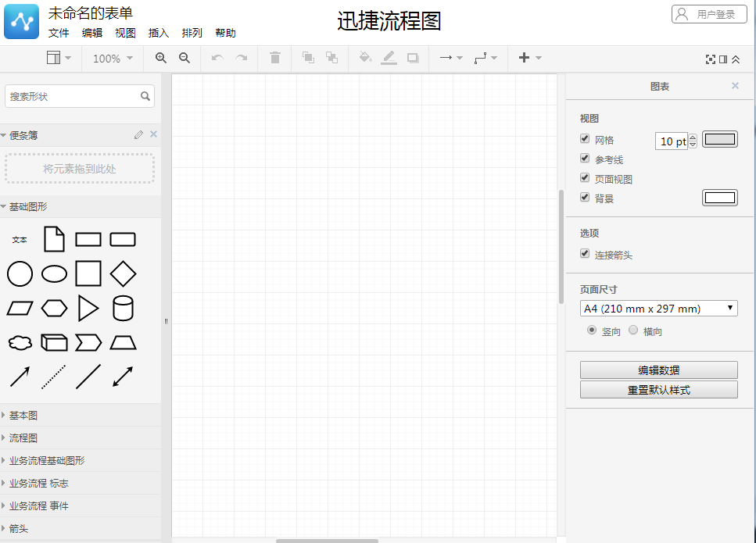Expand the 流程图 shapes section
The image size is (756, 543).
[23, 438]
